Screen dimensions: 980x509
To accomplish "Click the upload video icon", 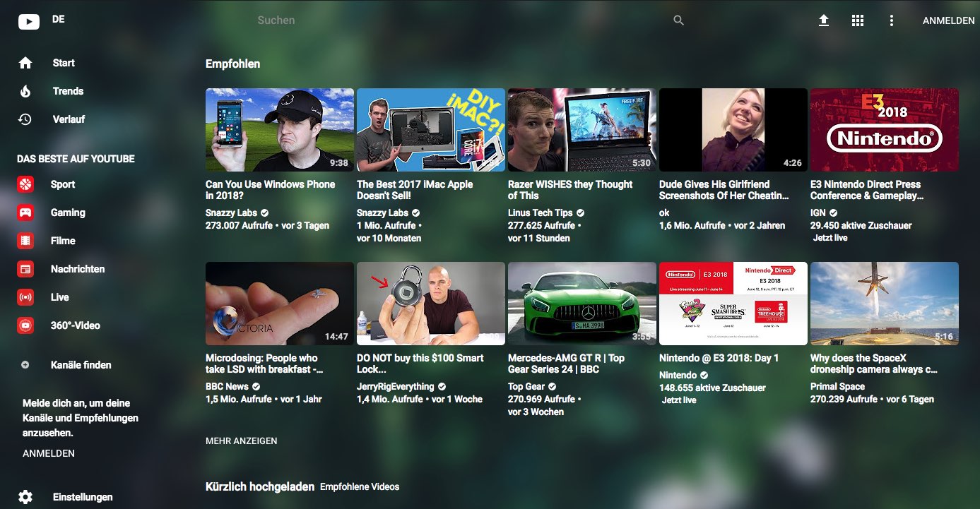I will pyautogui.click(x=824, y=21).
